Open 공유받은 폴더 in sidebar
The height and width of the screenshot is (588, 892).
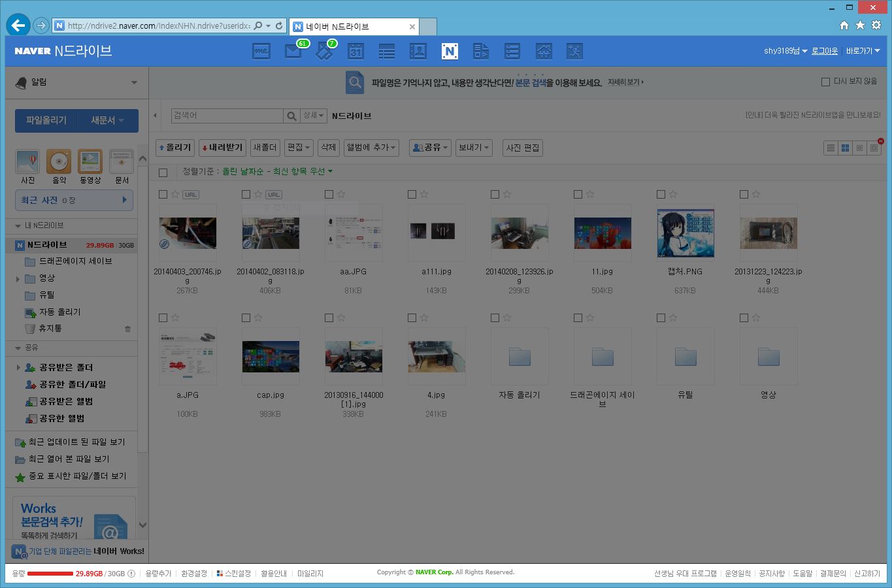click(x=66, y=368)
